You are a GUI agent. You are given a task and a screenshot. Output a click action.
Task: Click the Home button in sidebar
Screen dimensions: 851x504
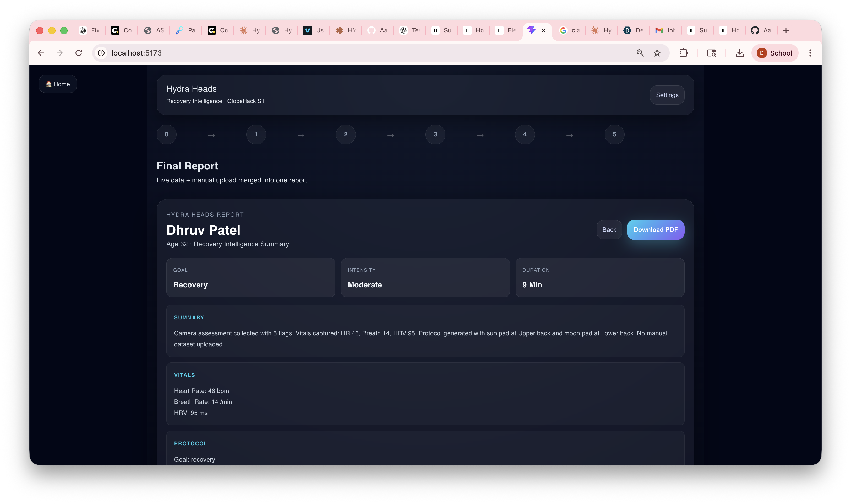pos(58,84)
